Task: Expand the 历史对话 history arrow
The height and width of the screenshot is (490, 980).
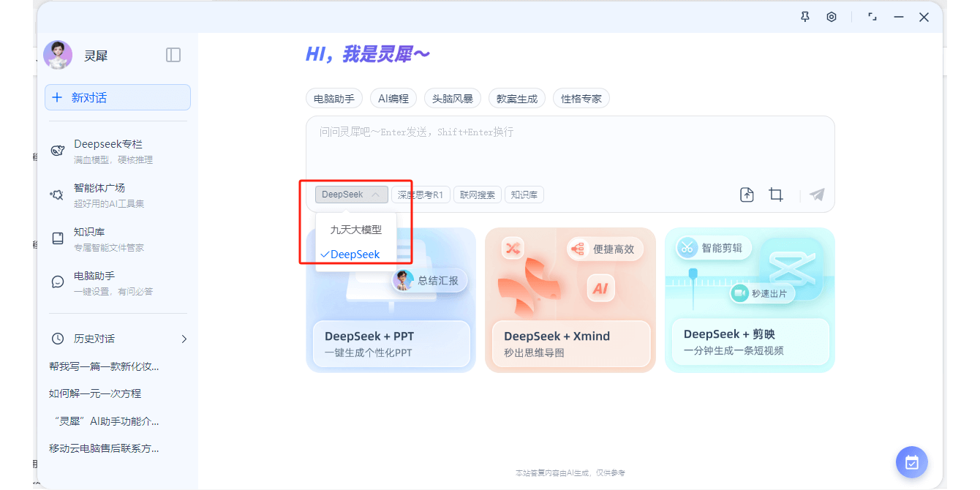Action: [184, 339]
